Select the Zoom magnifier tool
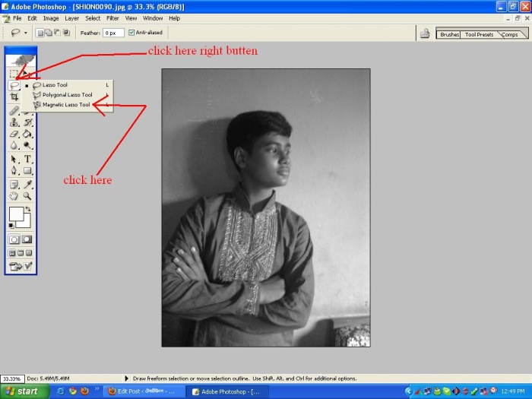This screenshot has width=532, height=399. click(x=28, y=196)
